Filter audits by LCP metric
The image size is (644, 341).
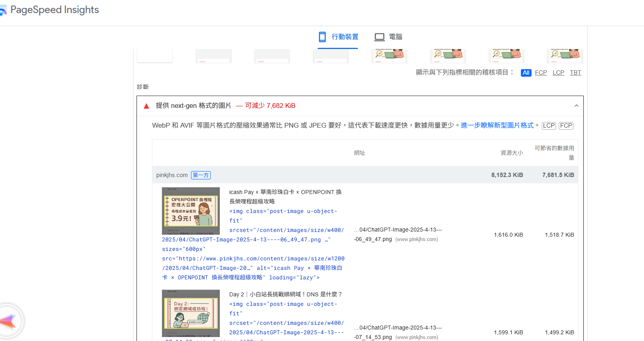click(558, 73)
